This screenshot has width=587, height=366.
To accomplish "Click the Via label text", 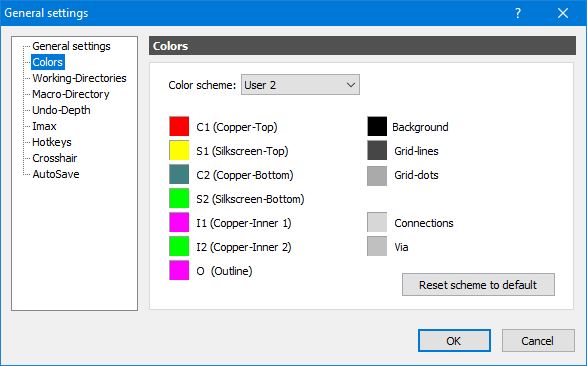I will [x=401, y=247].
